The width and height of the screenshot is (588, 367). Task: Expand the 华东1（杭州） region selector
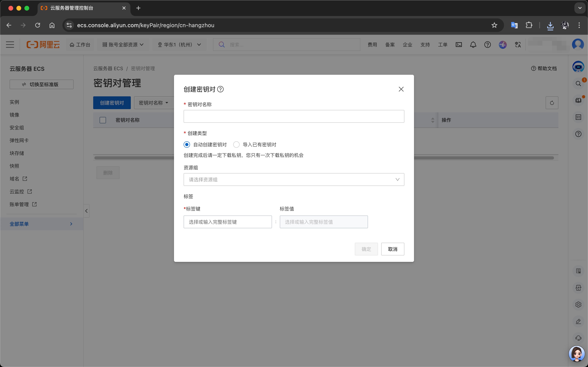[x=179, y=45]
